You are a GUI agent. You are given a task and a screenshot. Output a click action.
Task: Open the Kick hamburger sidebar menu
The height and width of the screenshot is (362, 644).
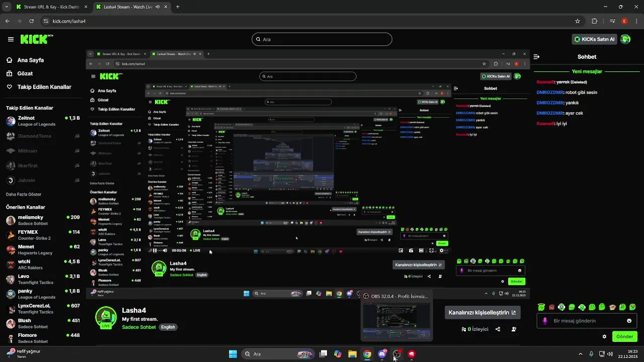(x=11, y=39)
